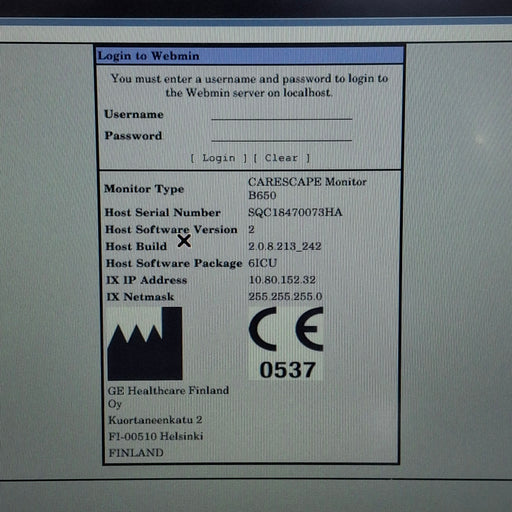
Task: Click the 'IX Netmask' label
Action: tap(140, 297)
